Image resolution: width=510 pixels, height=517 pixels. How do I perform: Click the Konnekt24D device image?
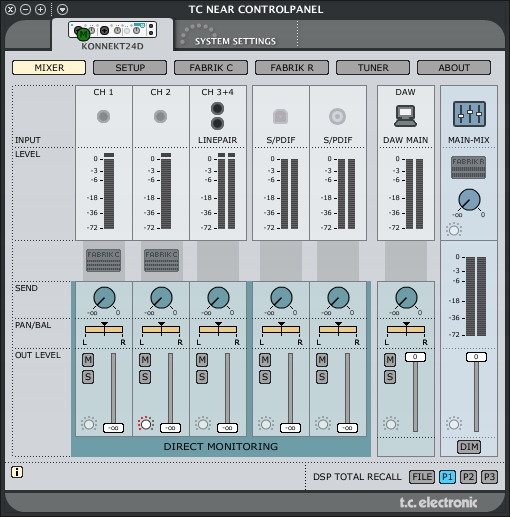pos(113,30)
